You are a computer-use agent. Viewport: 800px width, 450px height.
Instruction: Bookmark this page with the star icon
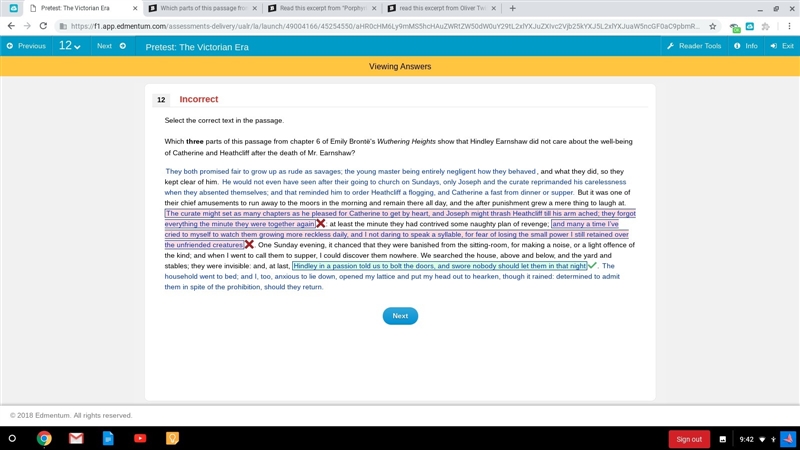click(712, 26)
